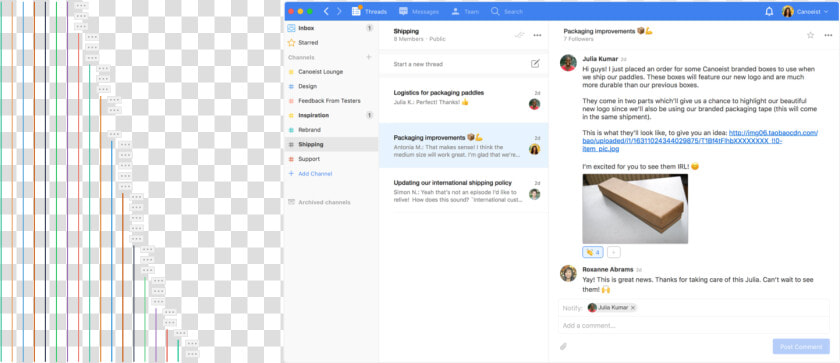Open Shipping channel options menu
Screen dimensions: 840x363
tap(537, 35)
